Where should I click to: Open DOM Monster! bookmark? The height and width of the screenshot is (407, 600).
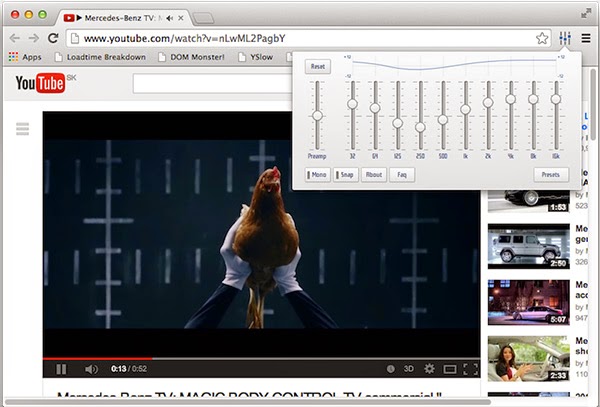tap(192, 57)
